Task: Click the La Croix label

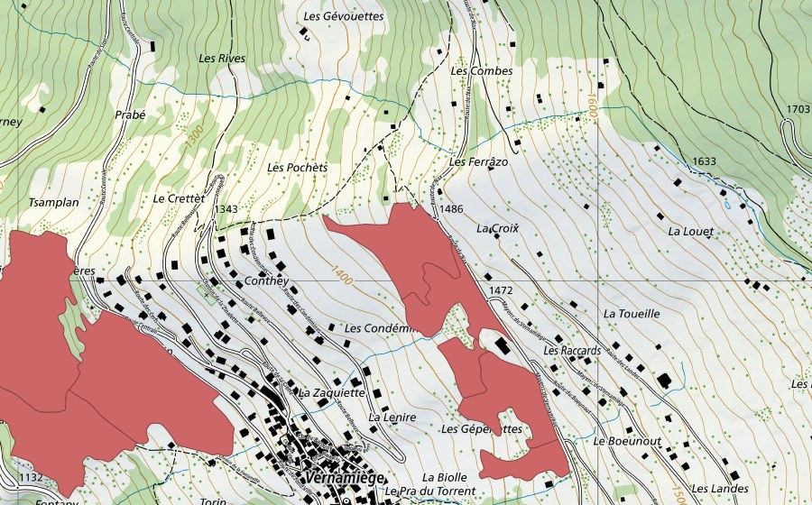Action: [x=498, y=228]
